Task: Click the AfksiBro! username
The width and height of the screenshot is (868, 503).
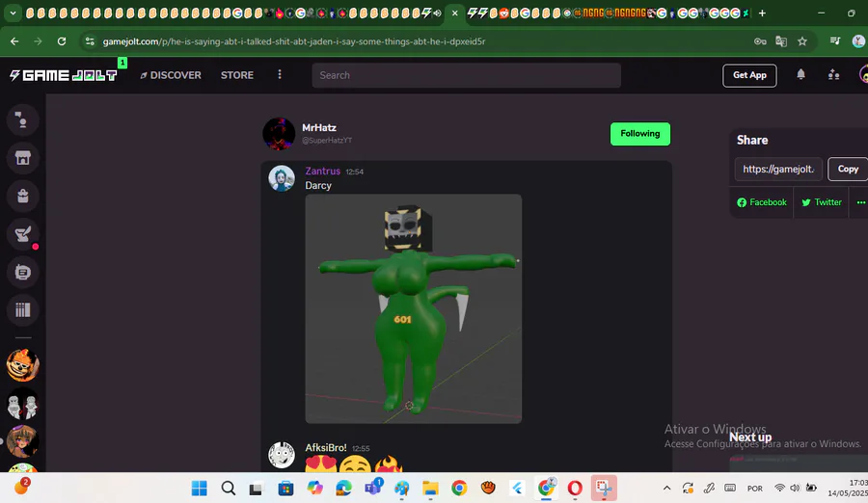Action: tap(326, 448)
